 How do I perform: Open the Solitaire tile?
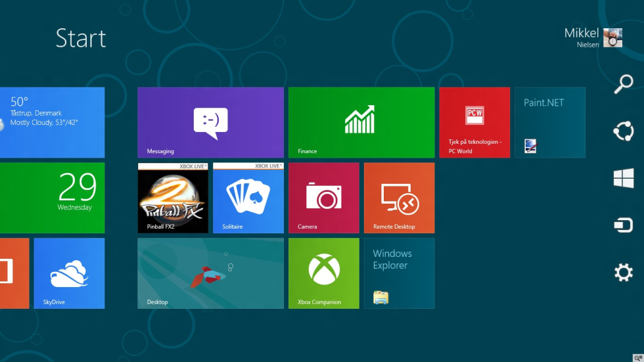coord(248,198)
